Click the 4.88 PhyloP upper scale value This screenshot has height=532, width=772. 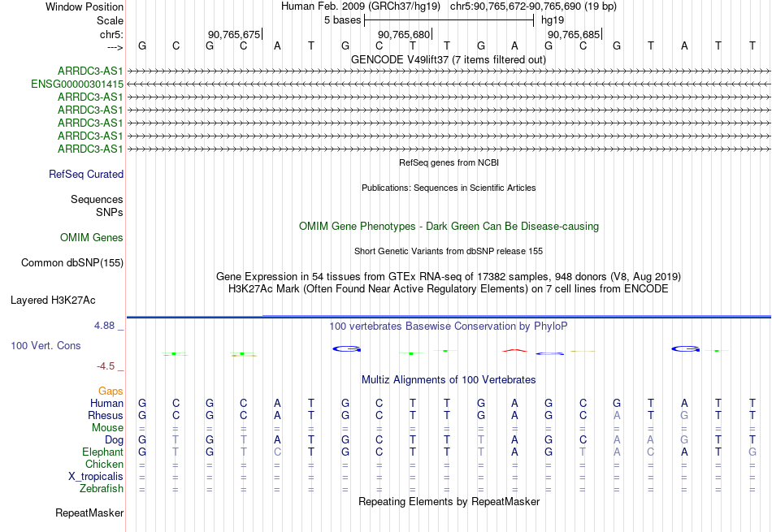tap(104, 326)
